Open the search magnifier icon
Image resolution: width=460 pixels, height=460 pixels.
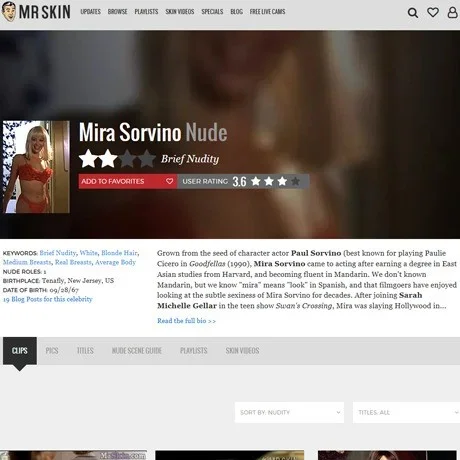[413, 13]
